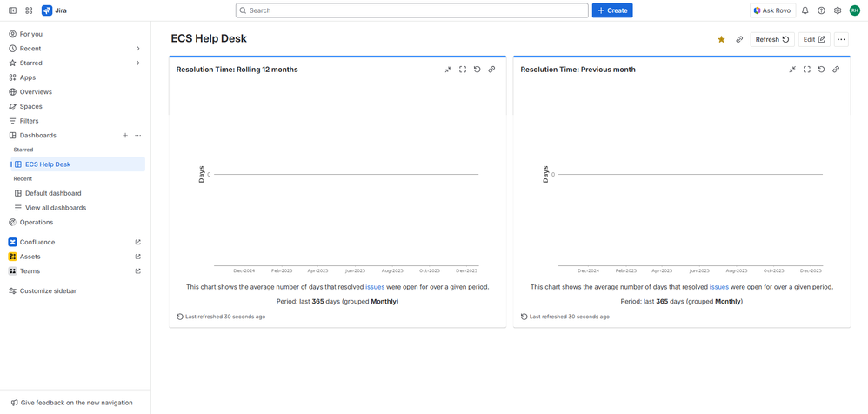868x414 pixels.
Task: Open settings gear icon in header
Action: point(838,10)
